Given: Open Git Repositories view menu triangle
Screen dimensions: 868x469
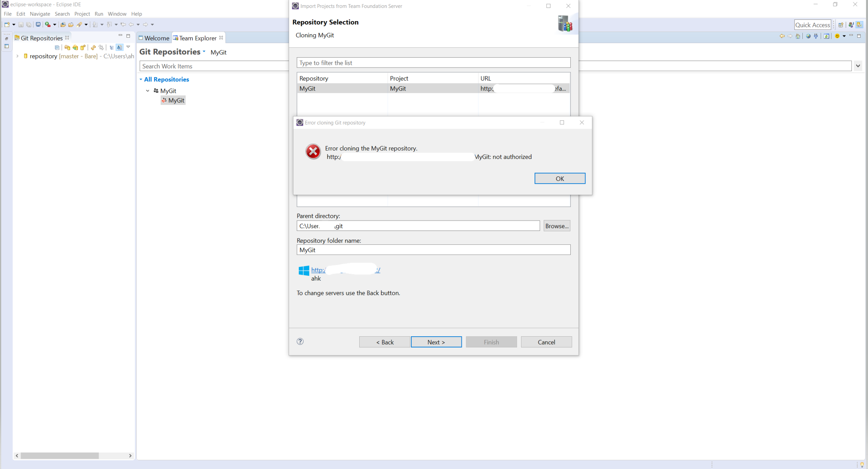Looking at the screenshot, I should 128,47.
